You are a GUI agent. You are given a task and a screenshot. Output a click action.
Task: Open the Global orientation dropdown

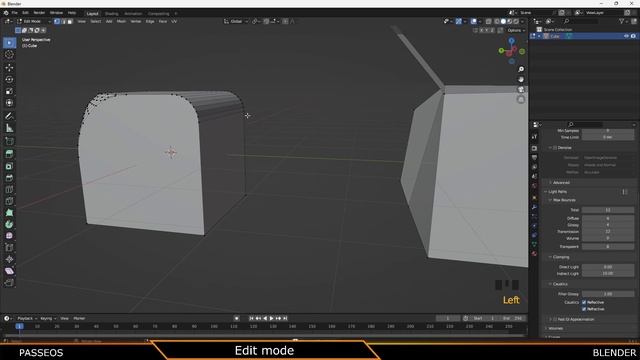236,21
